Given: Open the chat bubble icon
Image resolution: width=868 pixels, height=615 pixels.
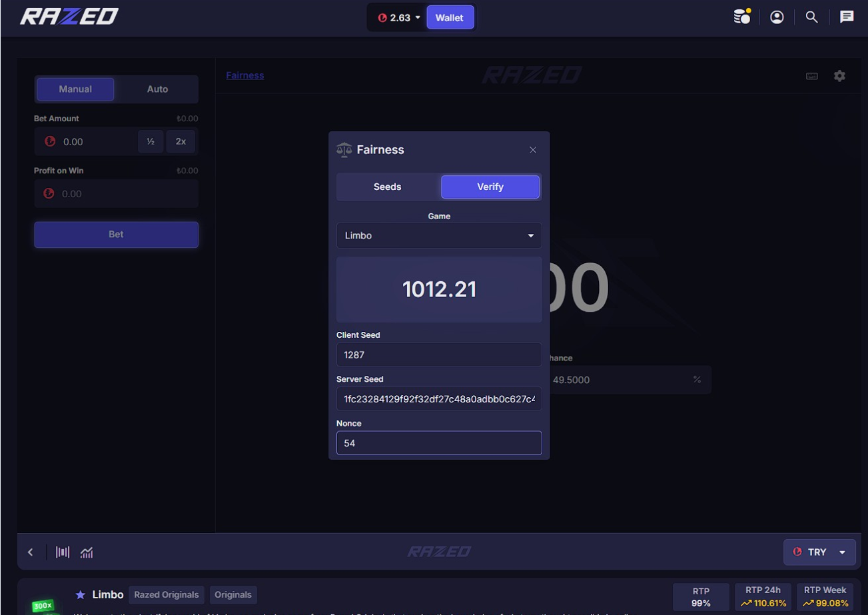Looking at the screenshot, I should coord(847,17).
